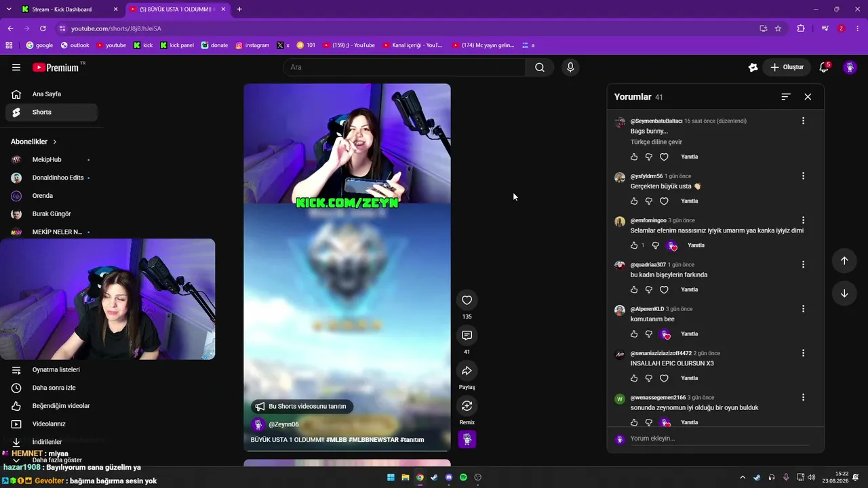This screenshot has width=868, height=488.
Task: Open MekipHub subscription channel
Action: point(52,160)
